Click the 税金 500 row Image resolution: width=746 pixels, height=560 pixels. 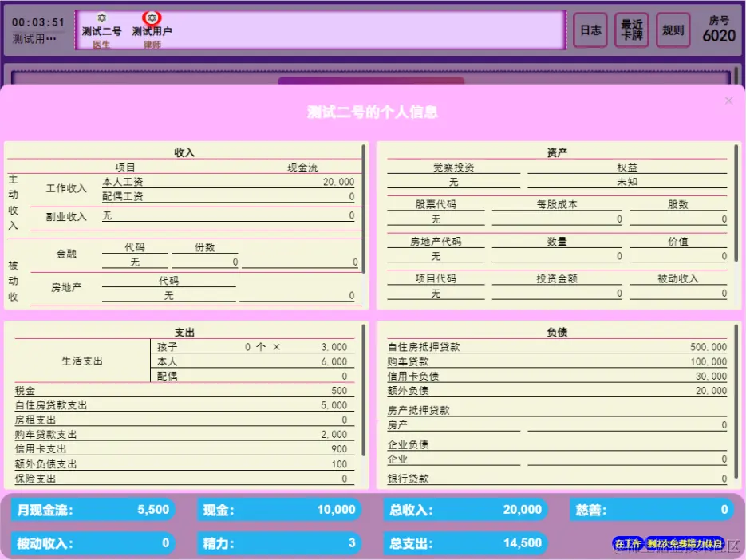point(184,391)
